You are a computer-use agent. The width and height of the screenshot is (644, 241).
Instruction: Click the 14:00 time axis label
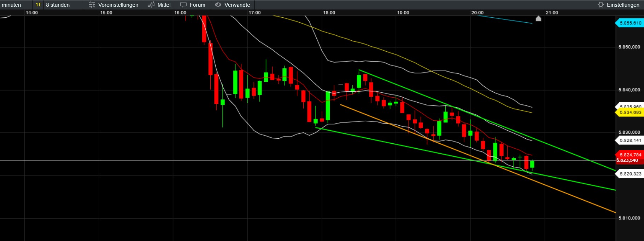click(x=32, y=12)
